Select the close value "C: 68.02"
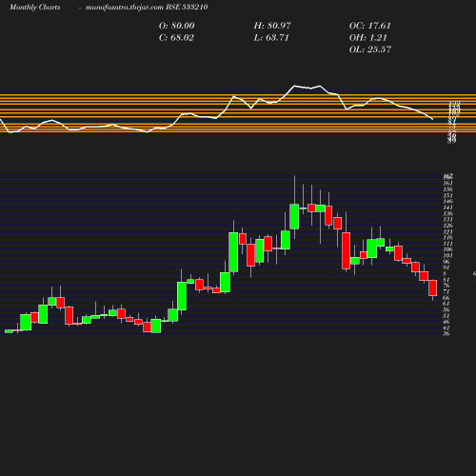476x476 pixels. (176, 37)
